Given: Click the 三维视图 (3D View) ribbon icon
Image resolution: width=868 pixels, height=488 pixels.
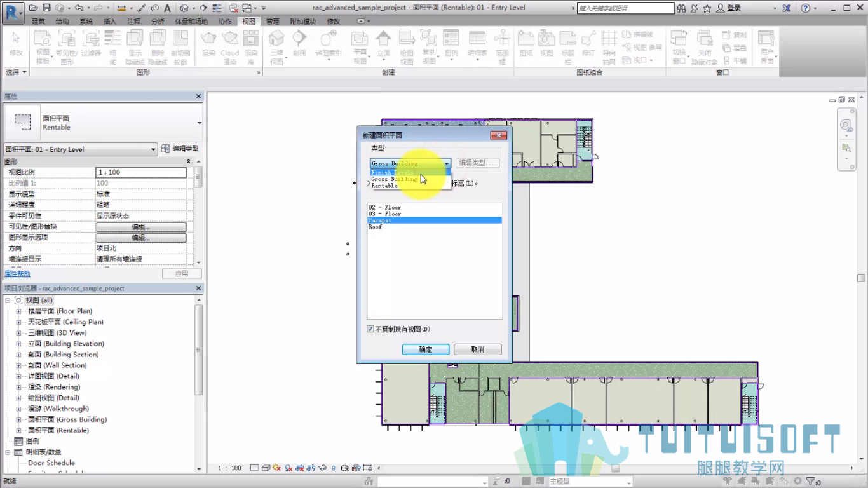Looking at the screenshot, I should pyautogui.click(x=276, y=47).
